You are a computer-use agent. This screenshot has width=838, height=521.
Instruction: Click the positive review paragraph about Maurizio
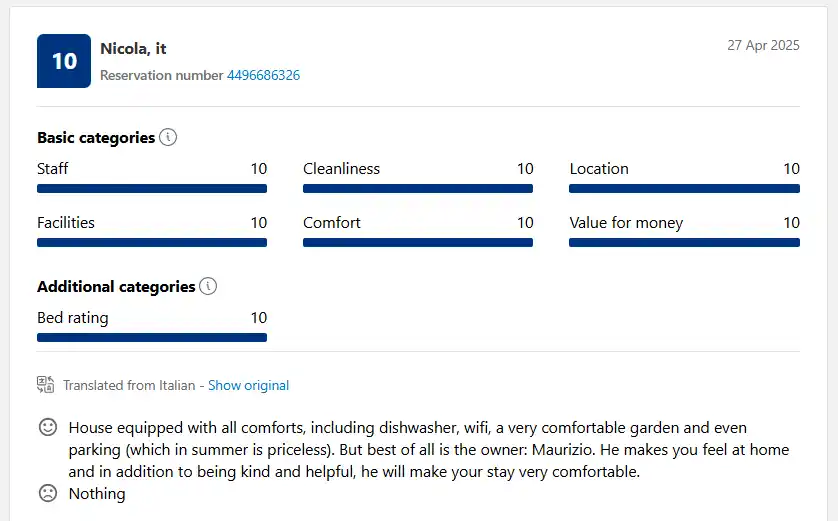coord(429,449)
